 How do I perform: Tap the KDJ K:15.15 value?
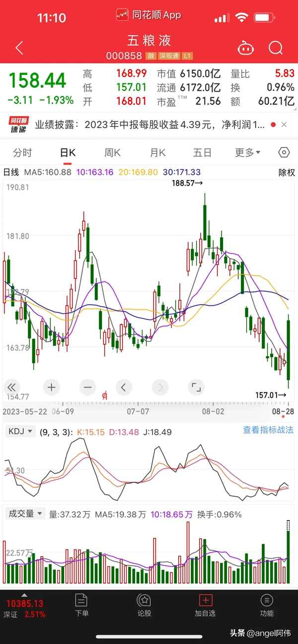point(91,432)
